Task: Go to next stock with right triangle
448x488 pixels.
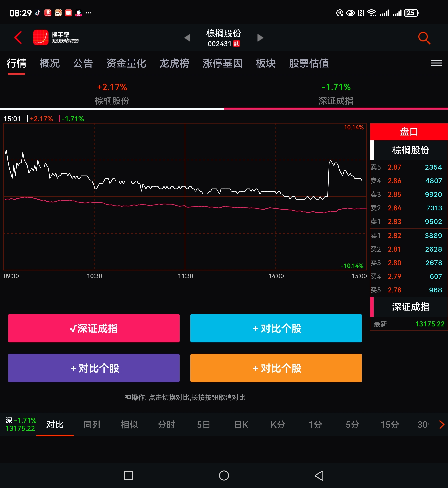Action: 260,38
